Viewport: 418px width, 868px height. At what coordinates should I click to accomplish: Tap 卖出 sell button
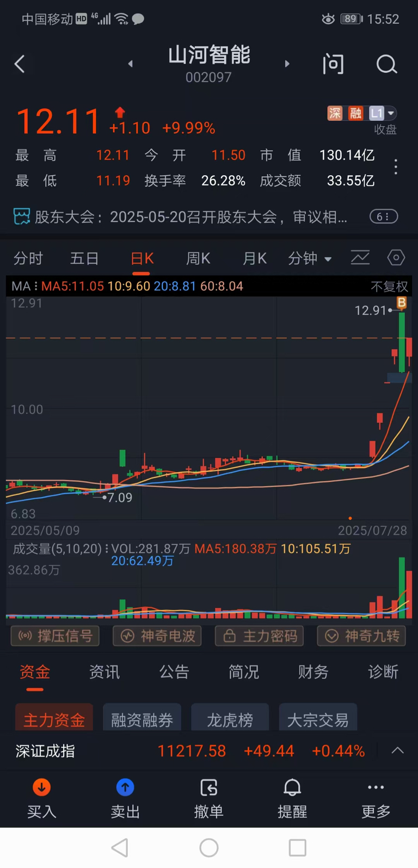pos(125,798)
